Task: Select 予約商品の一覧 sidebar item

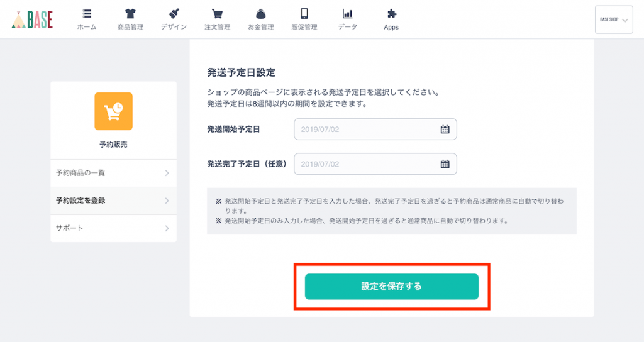Action: (113, 173)
